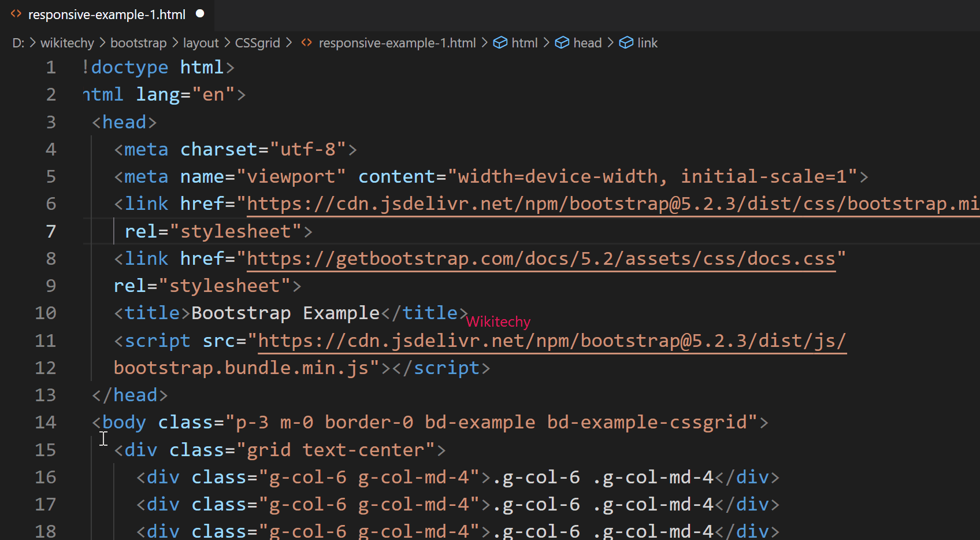This screenshot has height=540, width=980.
Task: Click the head symbol icon in the breadcrumb bar
Action: 562,42
